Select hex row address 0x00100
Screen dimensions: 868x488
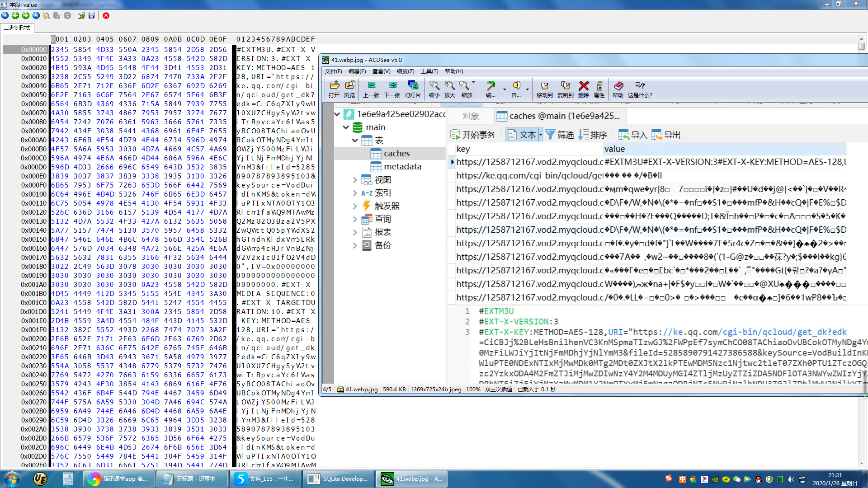click(x=33, y=194)
